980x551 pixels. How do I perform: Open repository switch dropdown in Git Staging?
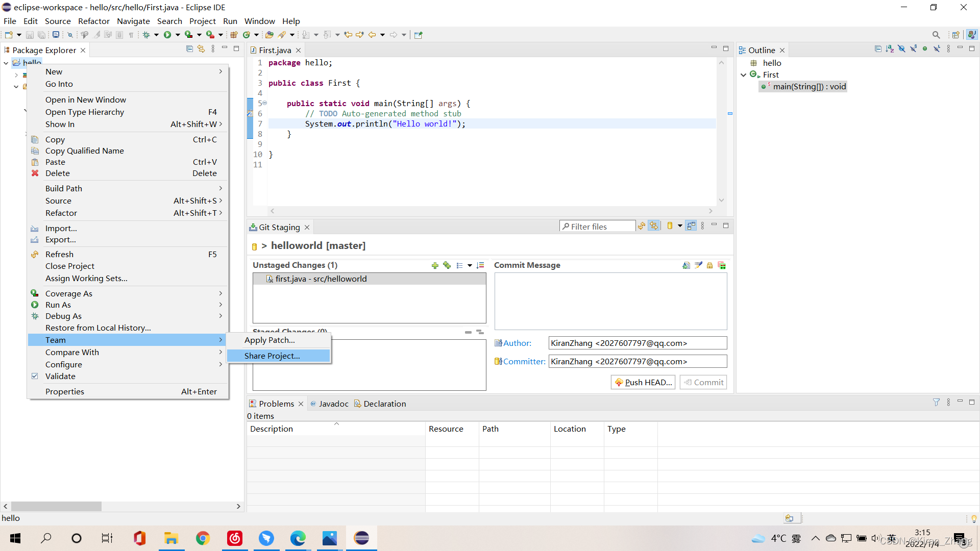click(680, 226)
